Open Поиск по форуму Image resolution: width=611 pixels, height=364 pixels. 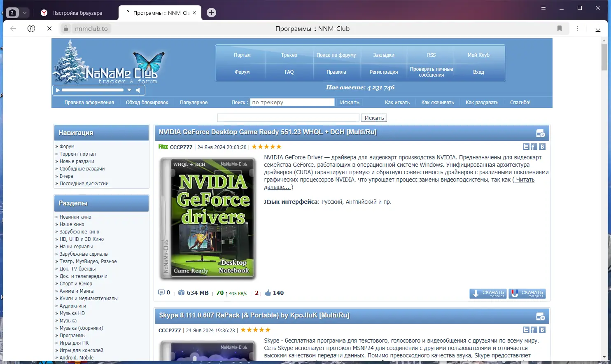tap(336, 55)
